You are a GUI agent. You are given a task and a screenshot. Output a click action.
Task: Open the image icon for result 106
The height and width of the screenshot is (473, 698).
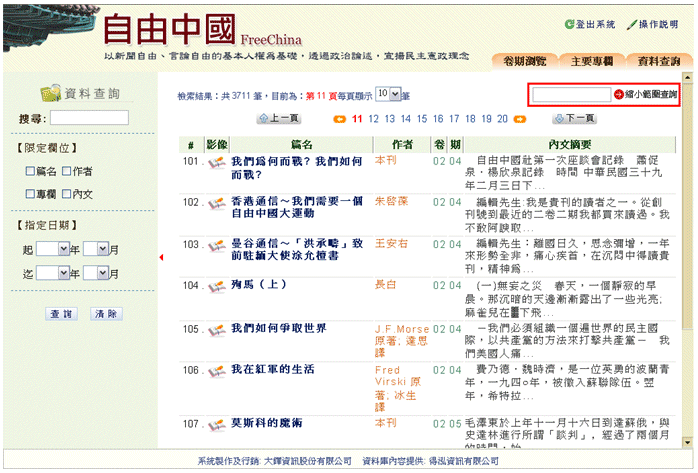217,370
